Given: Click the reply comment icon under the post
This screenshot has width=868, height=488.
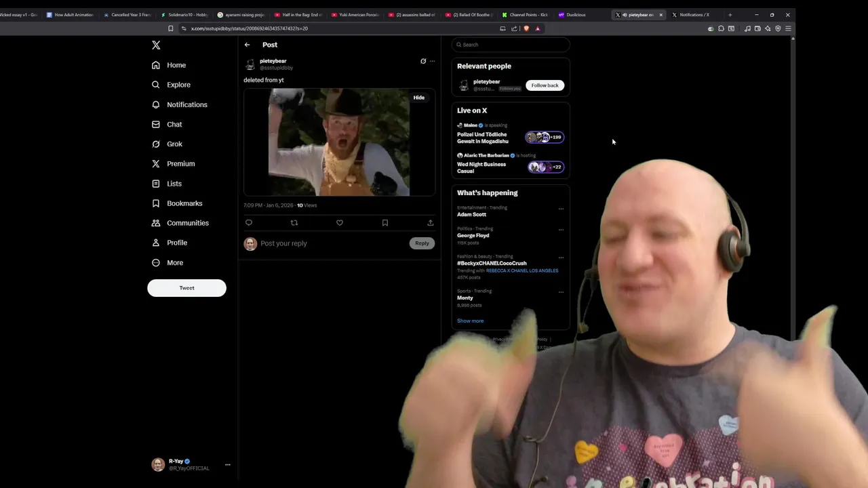Looking at the screenshot, I should 249,222.
